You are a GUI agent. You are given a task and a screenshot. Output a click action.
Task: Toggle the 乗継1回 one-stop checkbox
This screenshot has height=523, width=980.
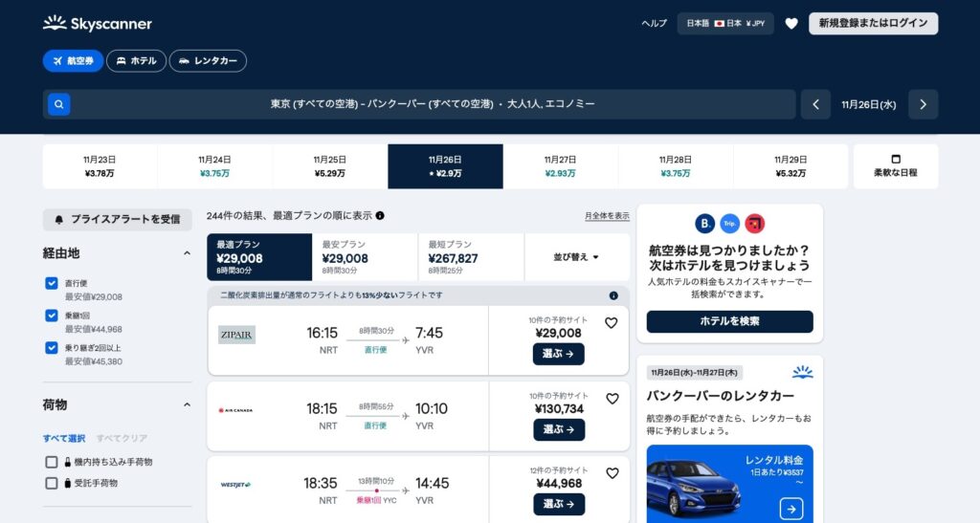(52, 316)
